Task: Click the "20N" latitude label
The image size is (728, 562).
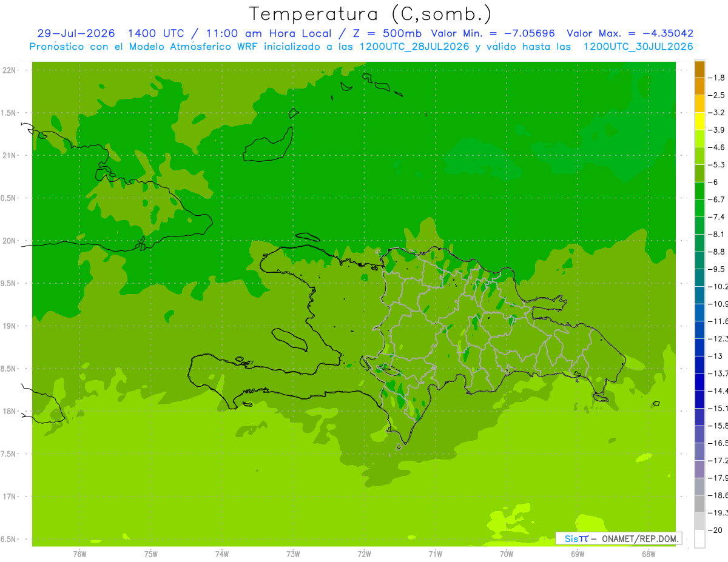Action: (x=10, y=241)
